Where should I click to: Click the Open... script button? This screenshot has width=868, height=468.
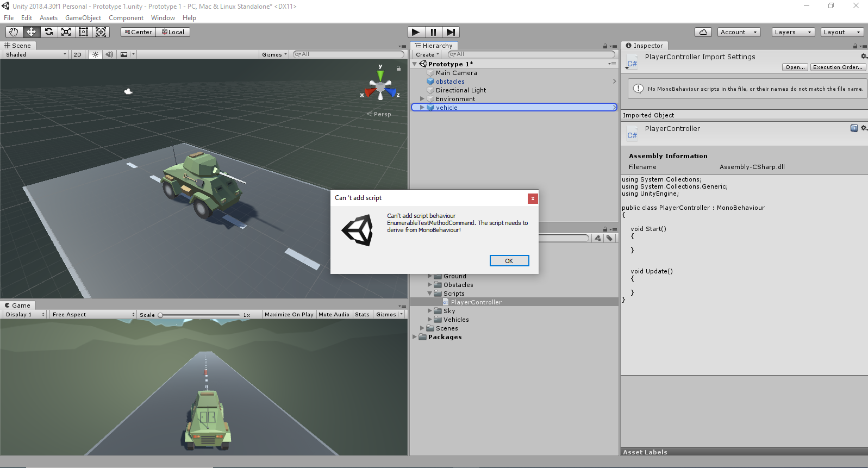click(795, 67)
